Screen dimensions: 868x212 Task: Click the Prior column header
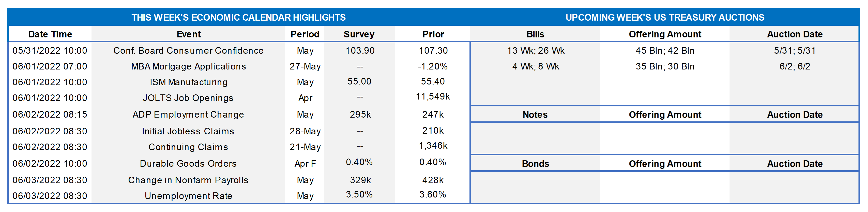click(433, 34)
